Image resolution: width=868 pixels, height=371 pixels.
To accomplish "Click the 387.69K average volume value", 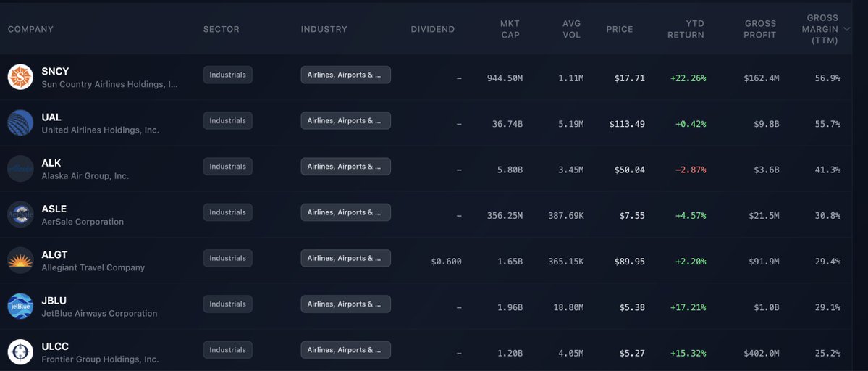I will pos(565,216).
